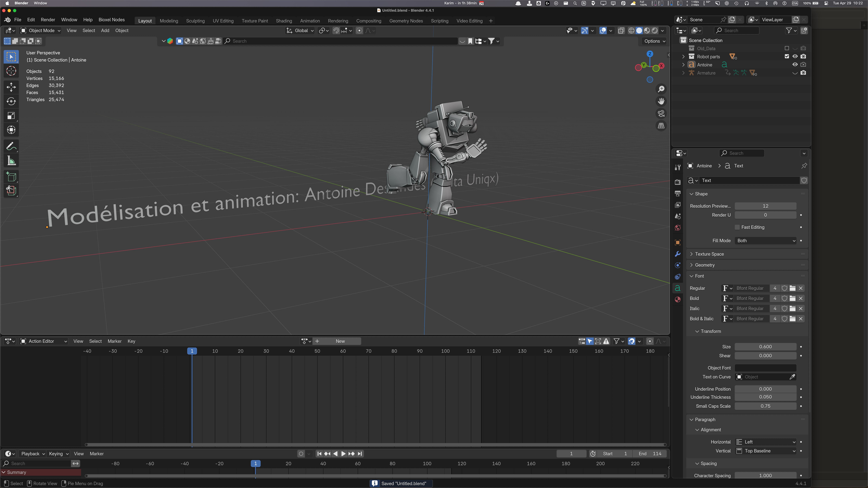Viewport: 868px width, 488px height.
Task: Hide Antoine object in viewport
Action: point(795,65)
